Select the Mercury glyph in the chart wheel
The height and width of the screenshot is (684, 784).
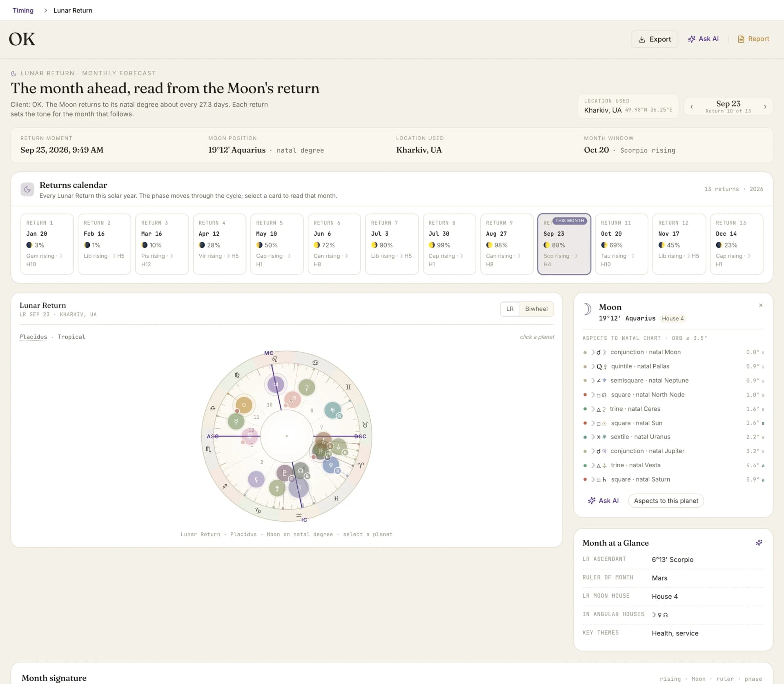pyautogui.click(x=236, y=421)
